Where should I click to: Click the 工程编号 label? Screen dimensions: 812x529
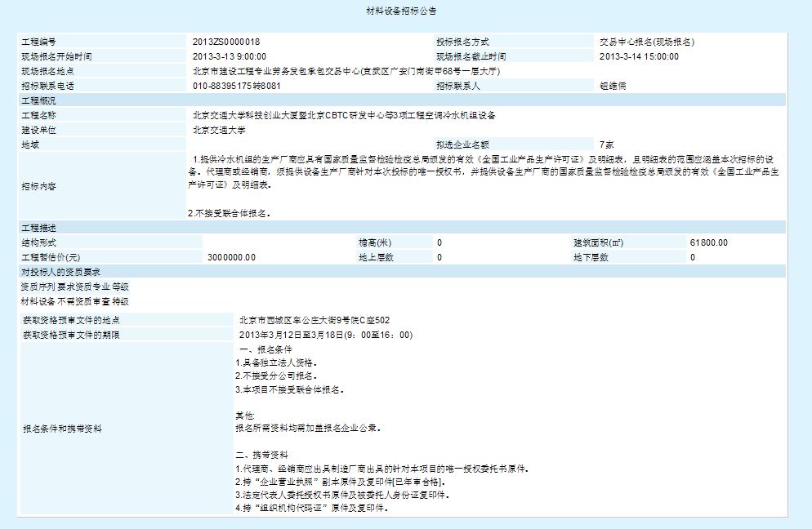pyautogui.click(x=39, y=42)
